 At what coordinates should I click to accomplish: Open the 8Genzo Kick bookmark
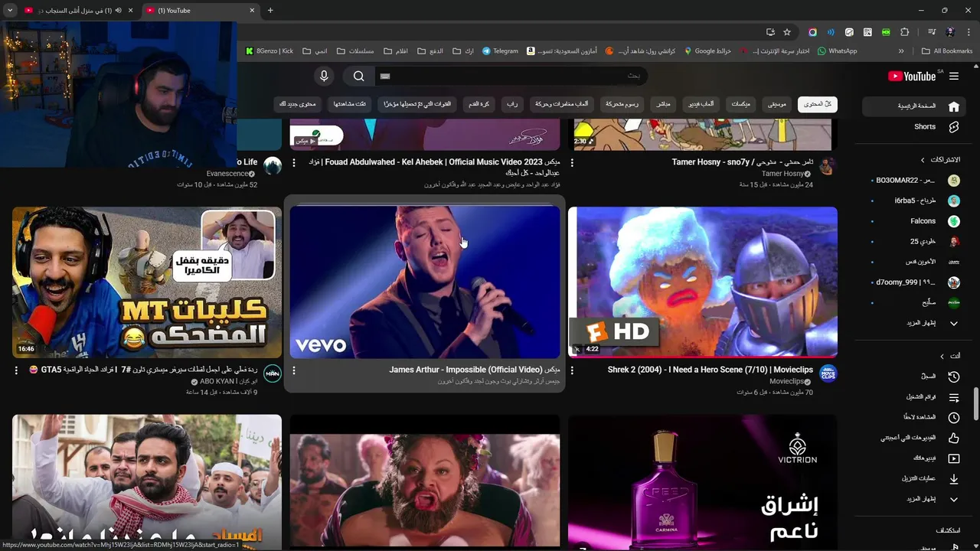tap(269, 51)
